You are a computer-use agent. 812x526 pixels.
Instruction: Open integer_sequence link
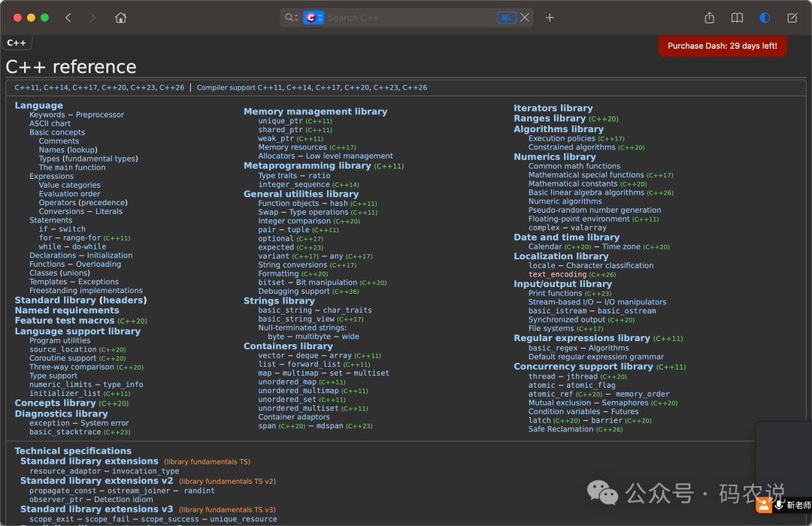(x=294, y=185)
